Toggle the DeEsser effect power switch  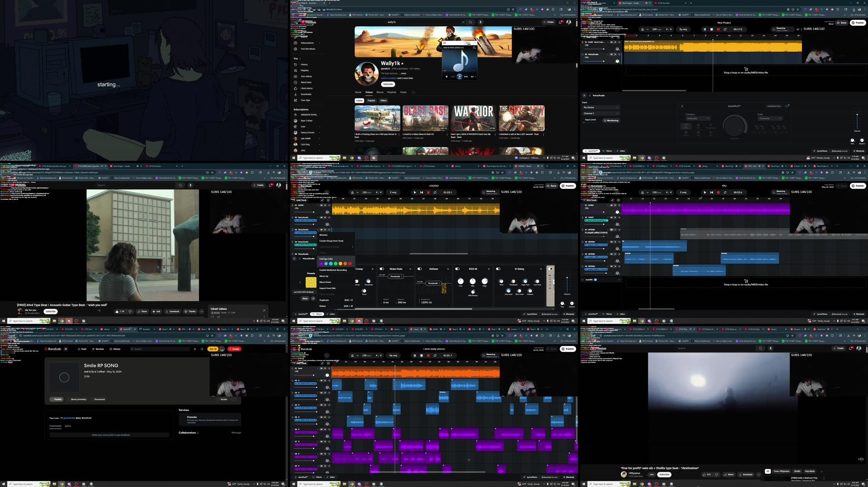point(420,269)
